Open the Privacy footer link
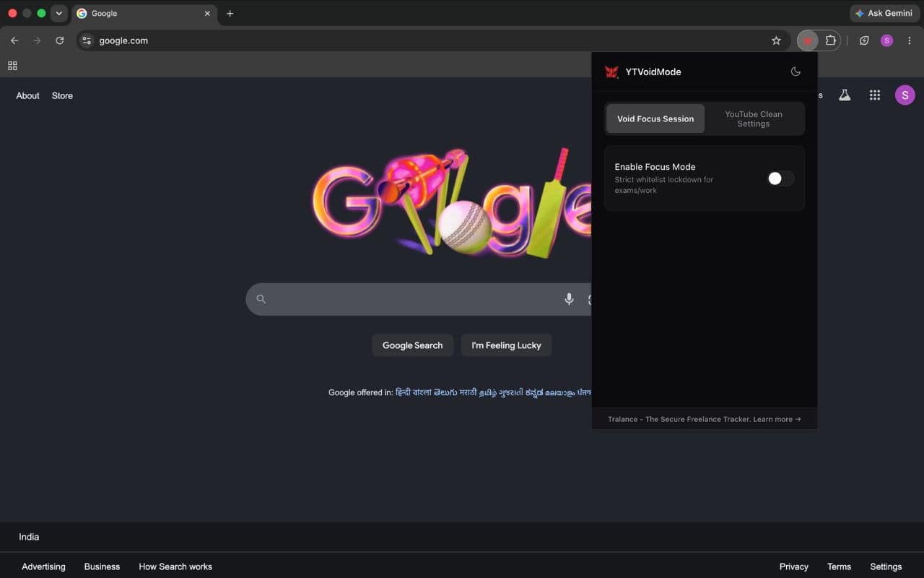This screenshot has width=924, height=578. click(x=794, y=566)
